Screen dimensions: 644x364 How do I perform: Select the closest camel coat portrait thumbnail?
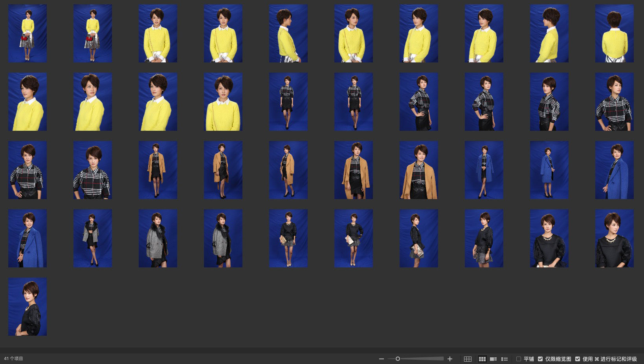[418, 170]
